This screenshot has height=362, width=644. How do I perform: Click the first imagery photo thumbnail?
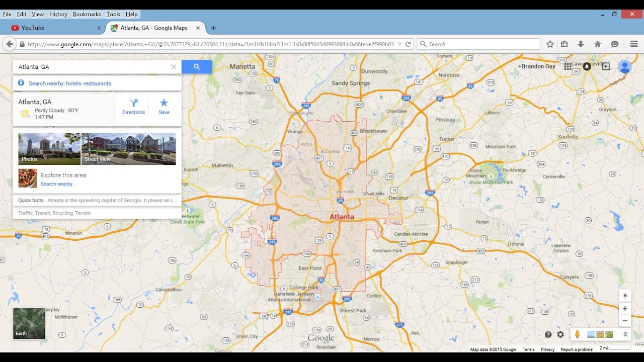click(591, 334)
